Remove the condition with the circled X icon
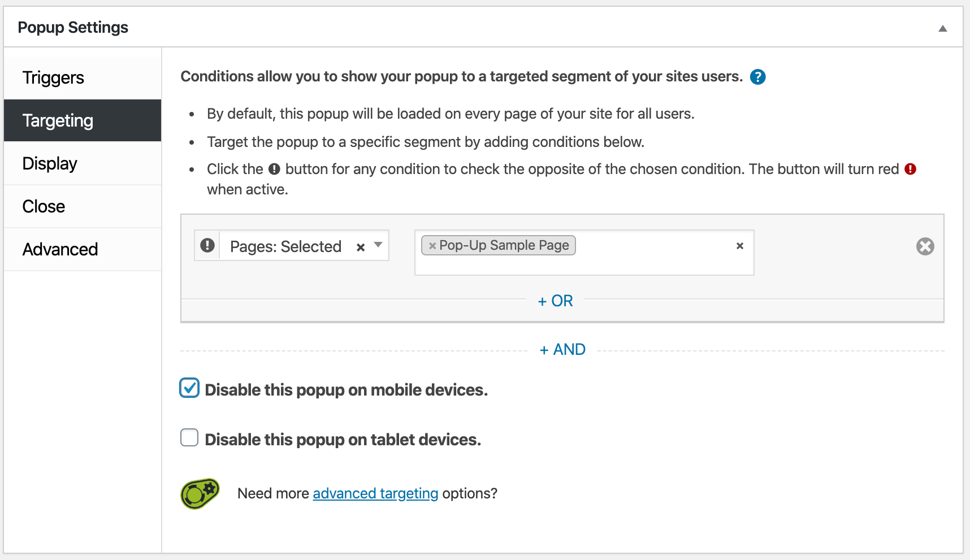 pos(925,246)
